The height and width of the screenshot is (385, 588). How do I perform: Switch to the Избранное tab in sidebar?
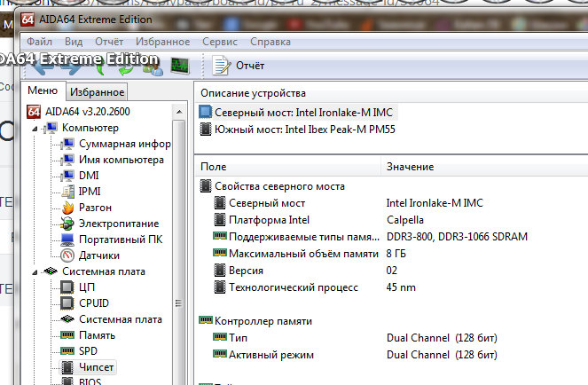click(x=97, y=91)
